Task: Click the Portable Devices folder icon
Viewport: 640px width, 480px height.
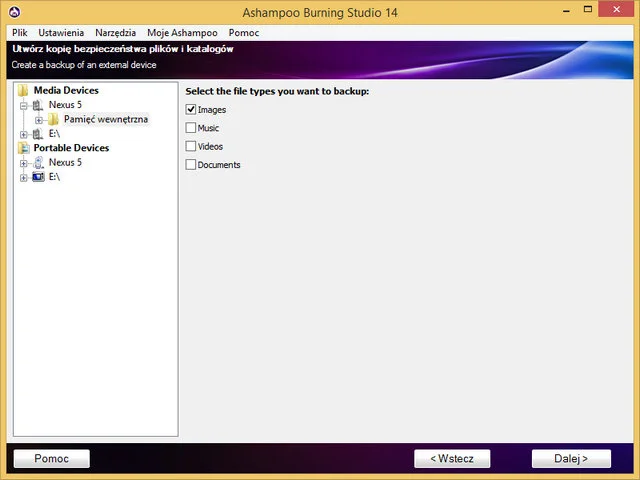Action: click(23, 148)
